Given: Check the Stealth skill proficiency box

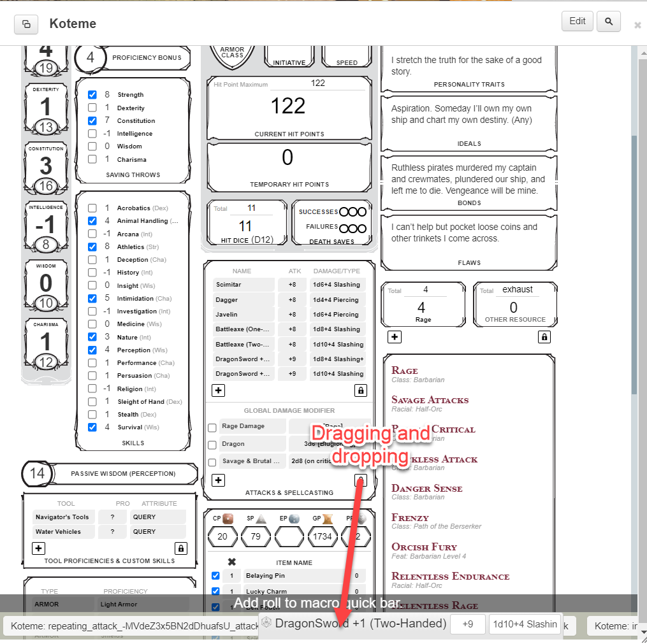Looking at the screenshot, I should pyautogui.click(x=92, y=415).
